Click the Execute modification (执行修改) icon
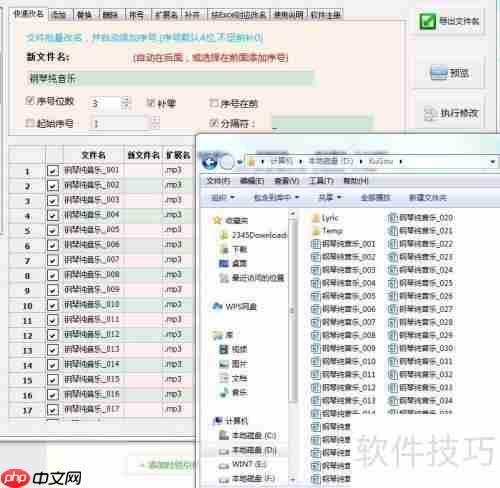Viewport: 500px width, 488px height. point(430,114)
